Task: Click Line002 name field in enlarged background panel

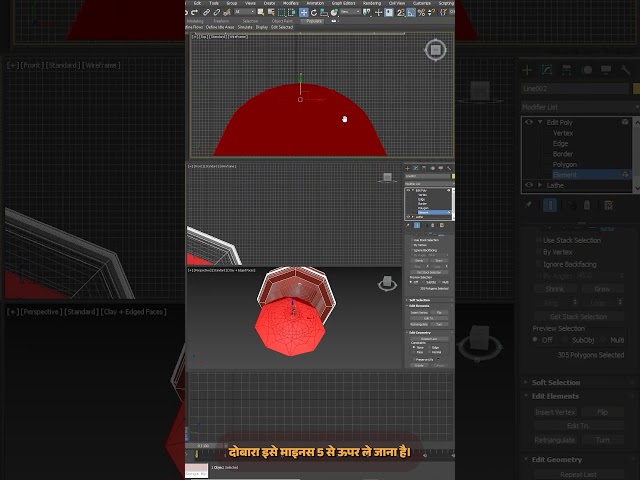Action: tap(576, 89)
